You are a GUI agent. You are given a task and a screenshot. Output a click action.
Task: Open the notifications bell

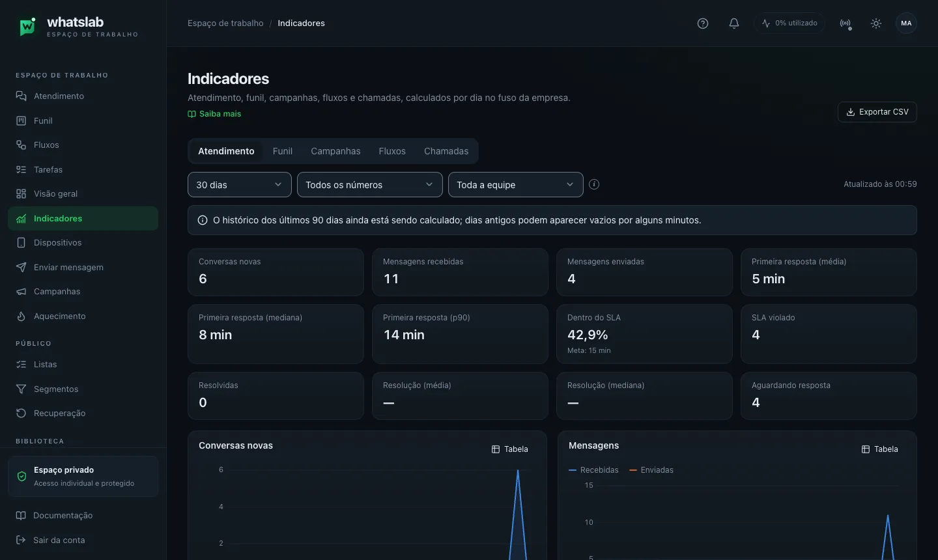[x=734, y=23]
